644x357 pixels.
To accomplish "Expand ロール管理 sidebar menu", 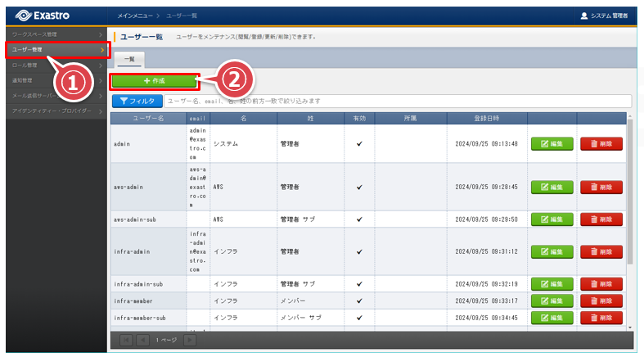I will click(x=56, y=65).
